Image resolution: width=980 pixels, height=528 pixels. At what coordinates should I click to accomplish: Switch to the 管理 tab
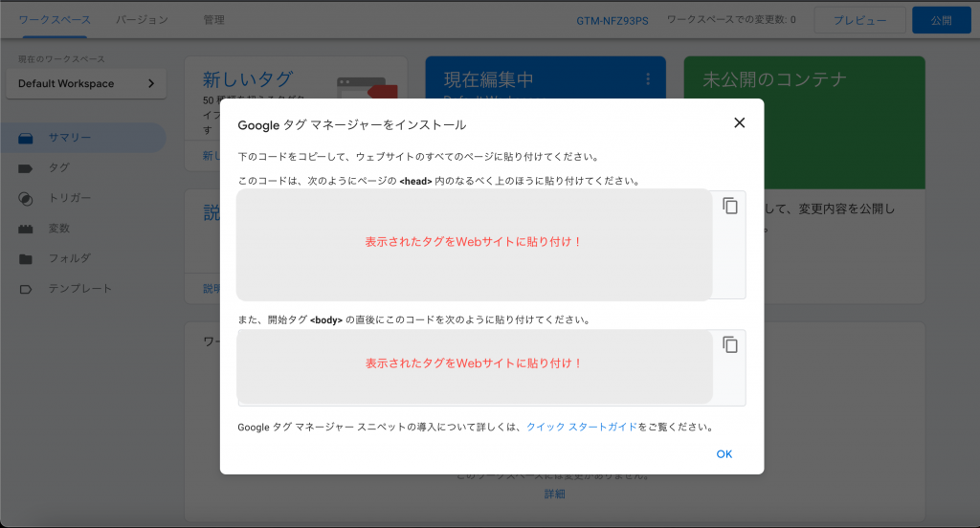click(x=213, y=20)
